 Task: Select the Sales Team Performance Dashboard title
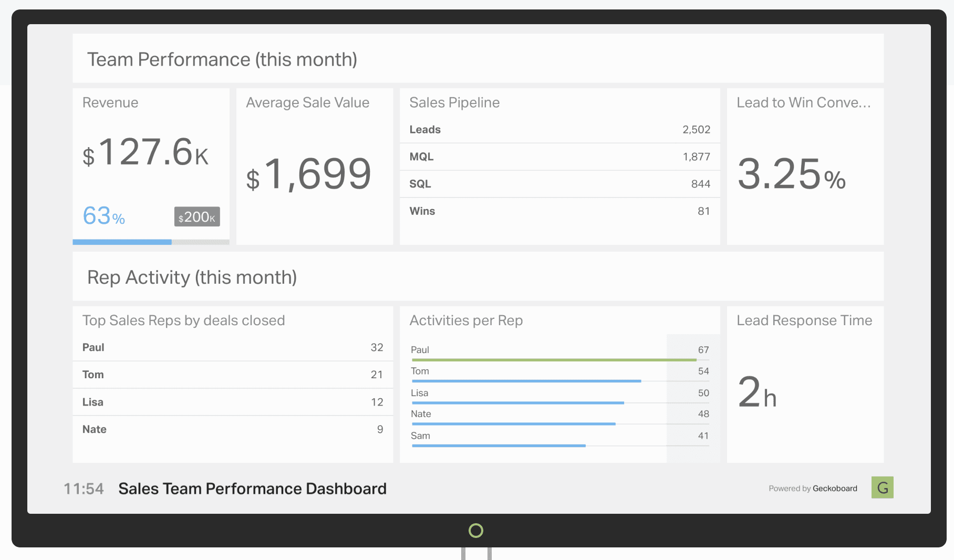click(253, 489)
